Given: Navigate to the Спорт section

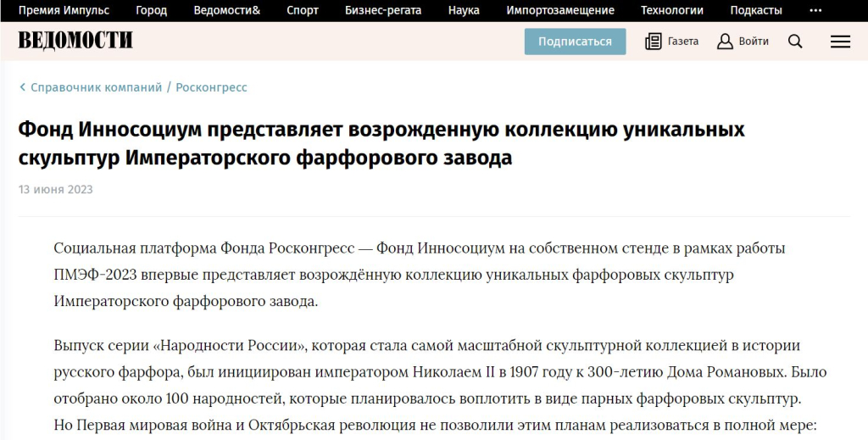Looking at the screenshot, I should point(303,10).
